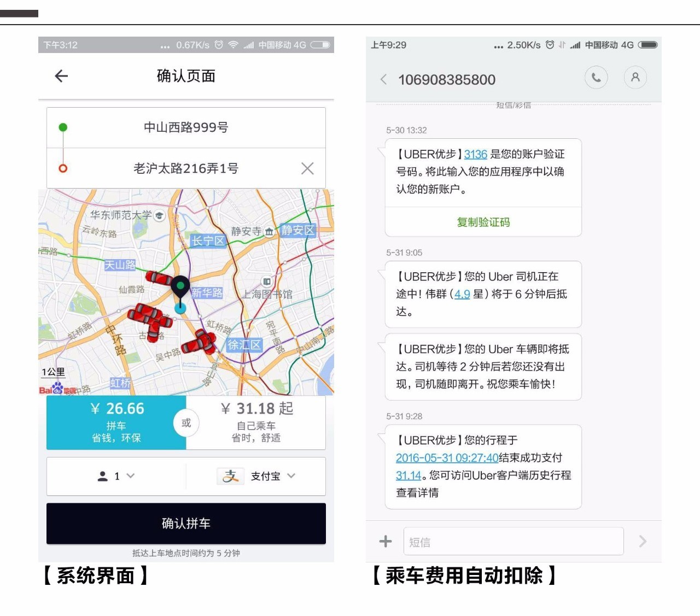Screen dimensions: 700x616
Task: Tap the send arrow next to 短信 field
Action: (x=643, y=541)
